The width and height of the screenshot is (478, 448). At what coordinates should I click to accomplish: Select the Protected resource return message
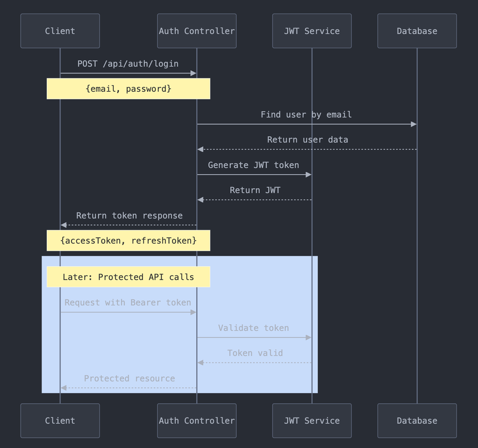(x=129, y=378)
